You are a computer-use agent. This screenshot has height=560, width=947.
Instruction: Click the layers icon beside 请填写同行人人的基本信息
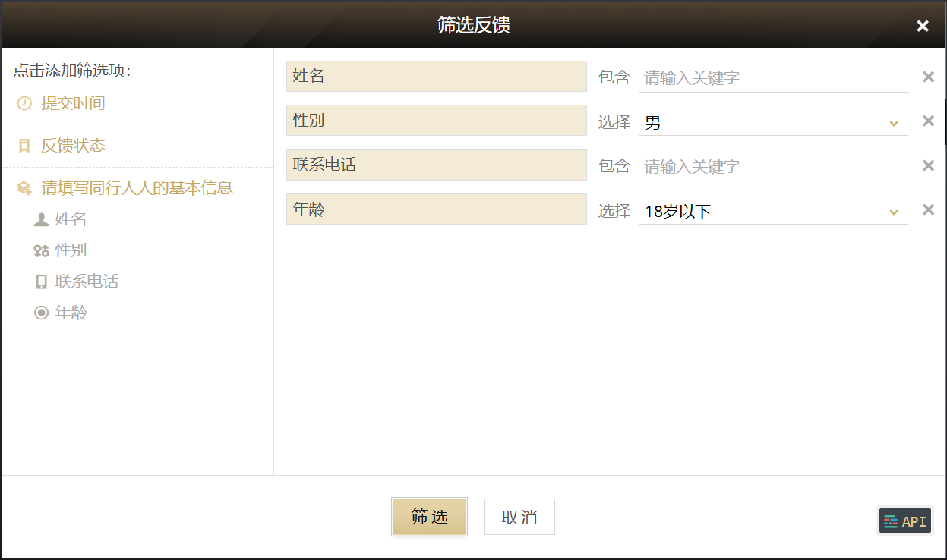pos(24,188)
